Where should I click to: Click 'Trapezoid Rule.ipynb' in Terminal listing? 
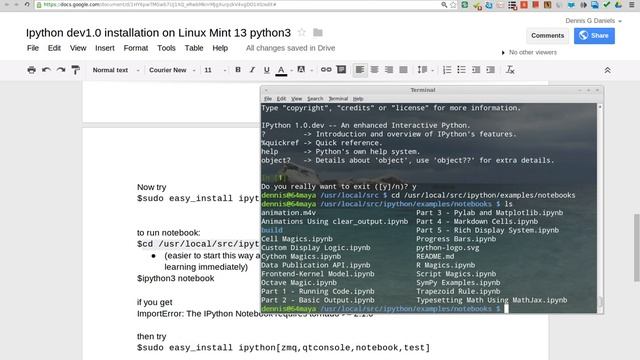458,291
